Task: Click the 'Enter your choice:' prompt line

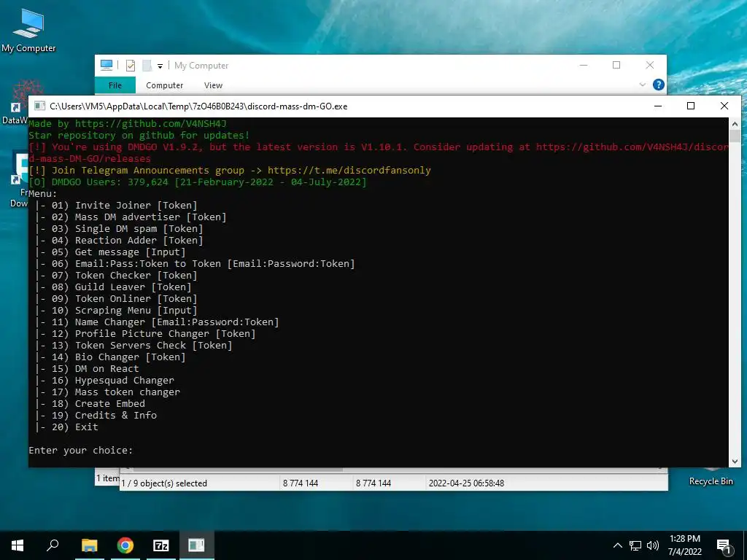Action: pyautogui.click(x=80, y=451)
